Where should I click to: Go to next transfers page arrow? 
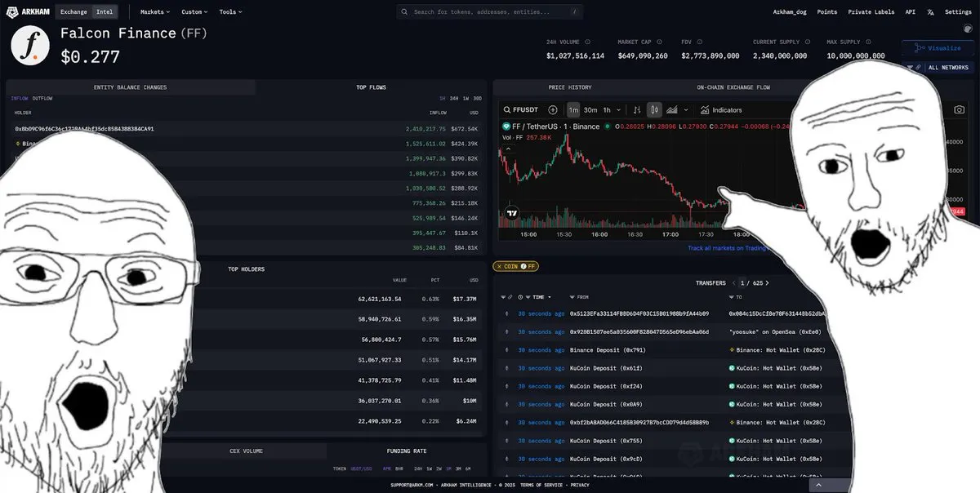[767, 283]
